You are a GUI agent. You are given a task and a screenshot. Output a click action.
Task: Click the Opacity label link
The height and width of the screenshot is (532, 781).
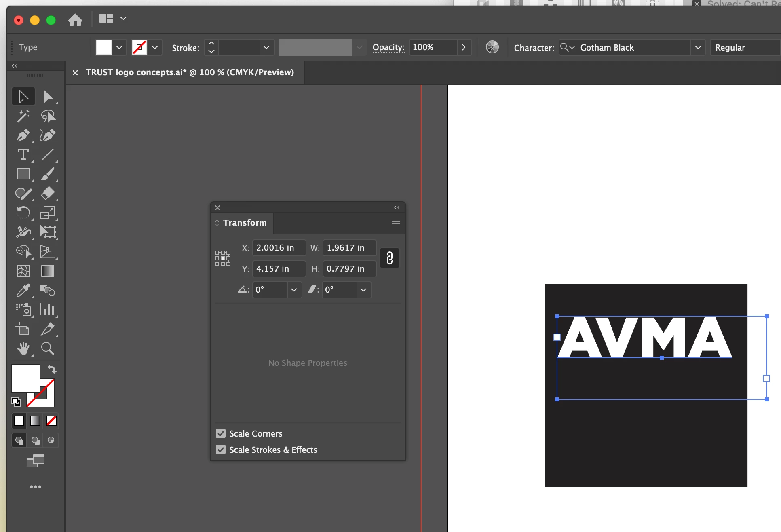(x=388, y=47)
